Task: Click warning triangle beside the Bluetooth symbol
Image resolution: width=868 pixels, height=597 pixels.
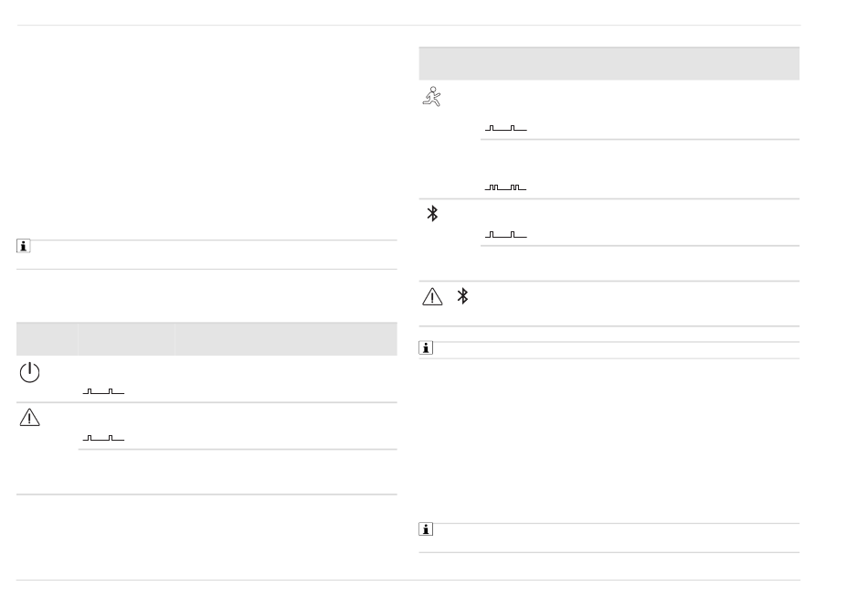Action: click(432, 296)
